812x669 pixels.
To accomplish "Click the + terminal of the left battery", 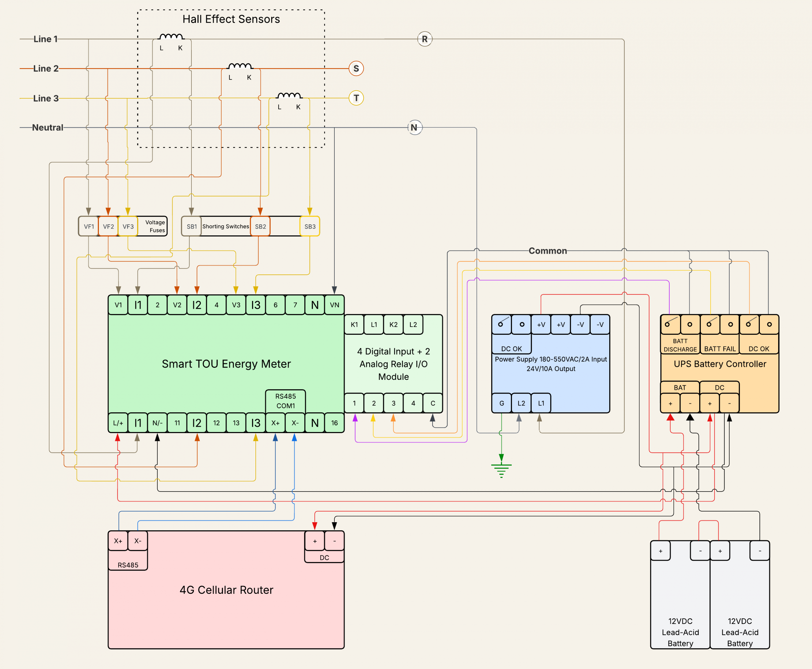I will 661,551.
